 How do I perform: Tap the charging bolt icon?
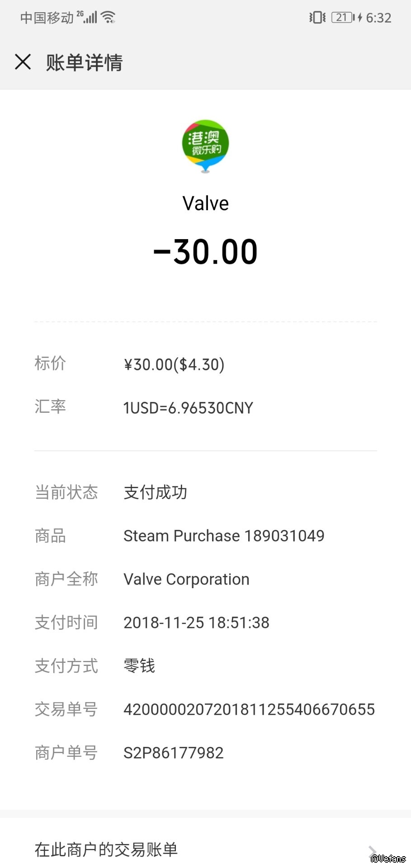click(359, 18)
